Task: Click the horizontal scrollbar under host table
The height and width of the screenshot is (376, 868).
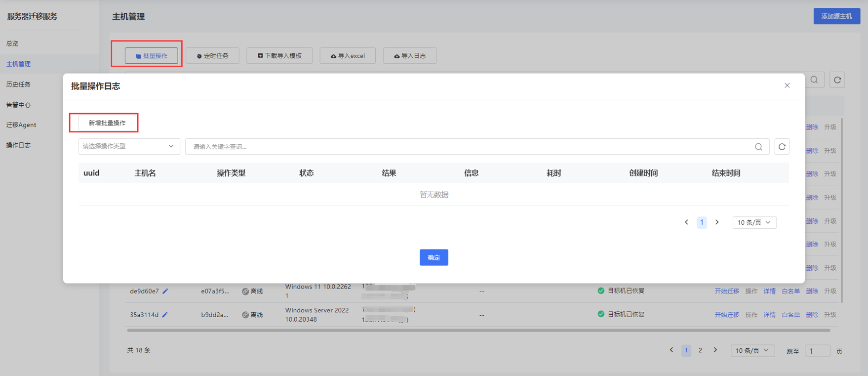Action: (x=478, y=330)
